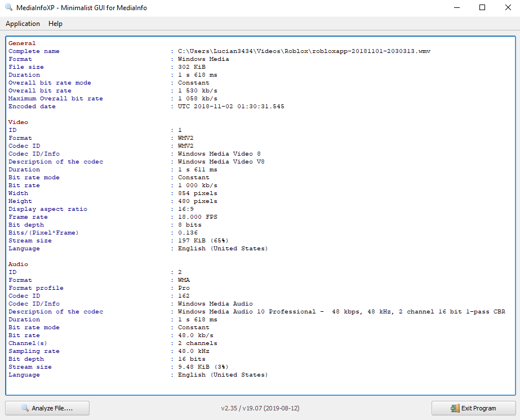Minimize the MediaInfoXP window
This screenshot has width=520, height=420.
point(457,7)
